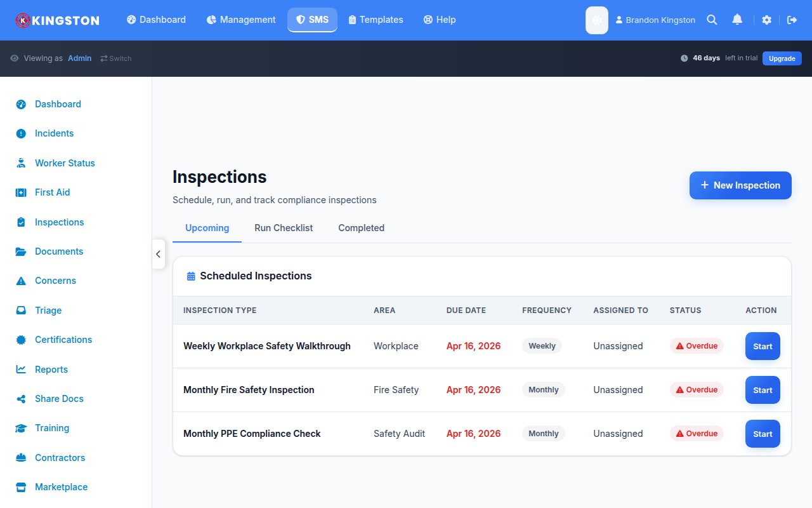Click Overdue status for Weekly Workplace Safety Walkthrough
Image resolution: width=812 pixels, height=508 pixels.
tap(697, 346)
